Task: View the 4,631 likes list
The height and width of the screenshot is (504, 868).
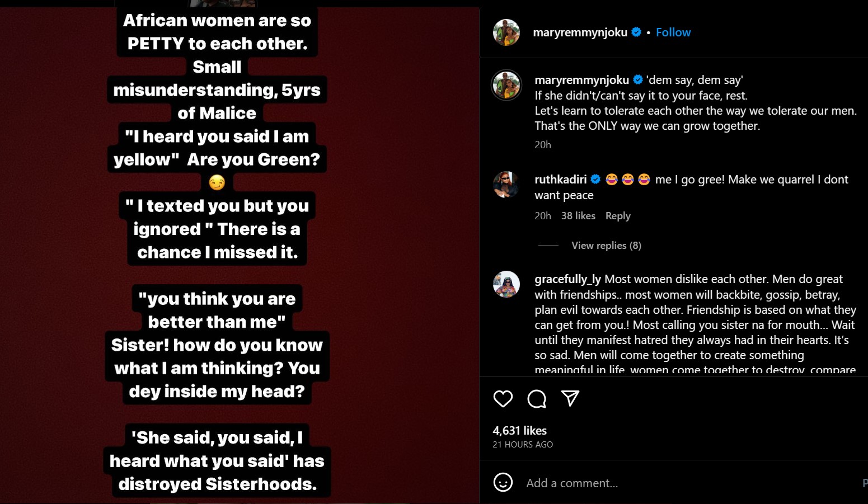Action: tap(520, 431)
